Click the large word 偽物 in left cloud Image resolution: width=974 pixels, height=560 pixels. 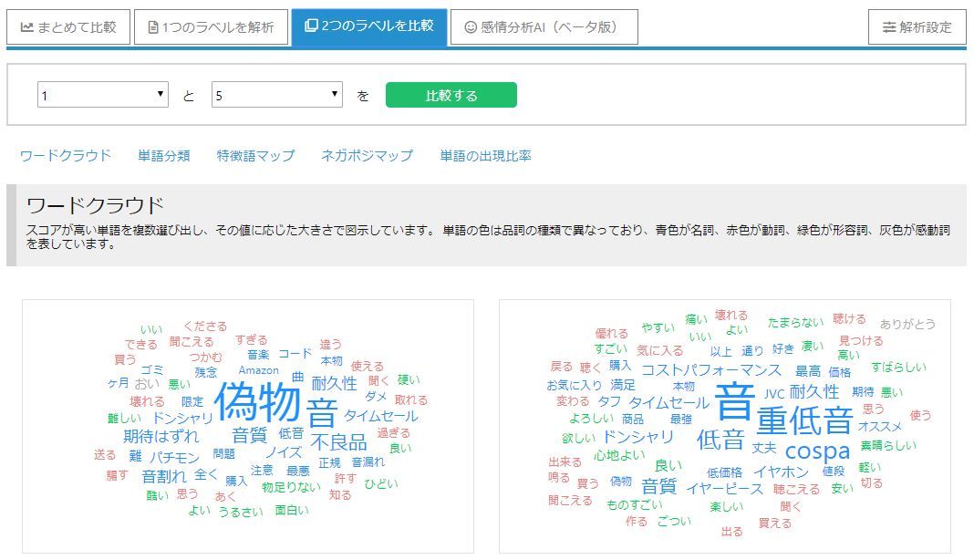256,403
